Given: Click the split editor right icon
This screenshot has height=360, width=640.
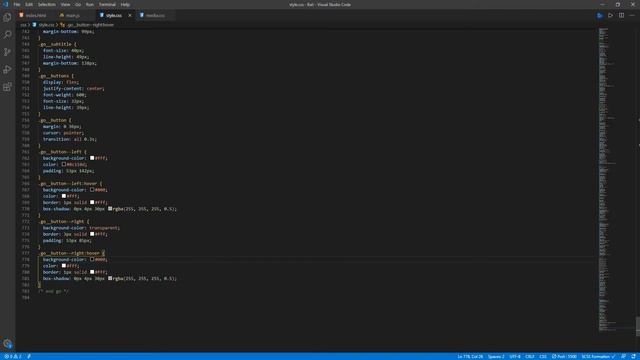Looking at the screenshot, I should 621,16.
